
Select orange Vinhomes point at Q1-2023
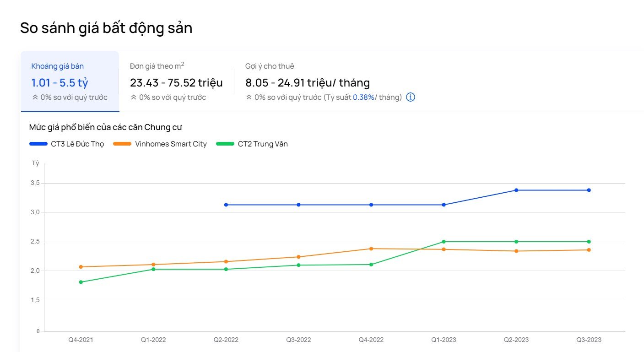tap(444, 249)
